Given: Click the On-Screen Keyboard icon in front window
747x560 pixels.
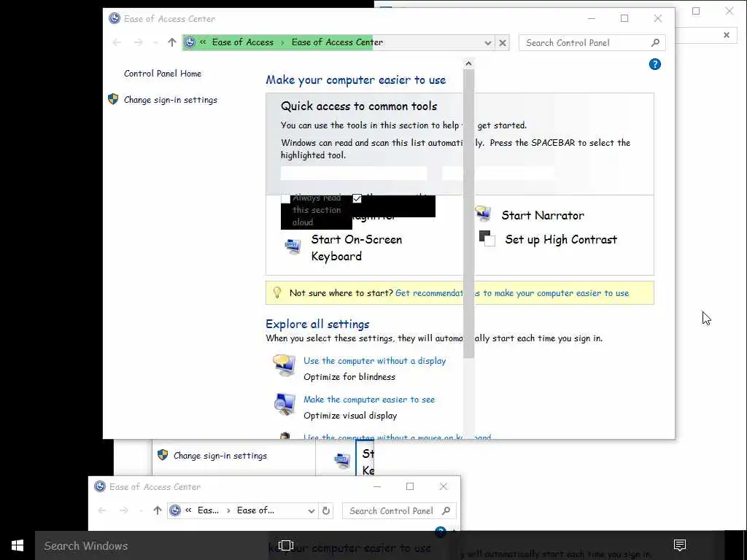Looking at the screenshot, I should (x=293, y=246).
